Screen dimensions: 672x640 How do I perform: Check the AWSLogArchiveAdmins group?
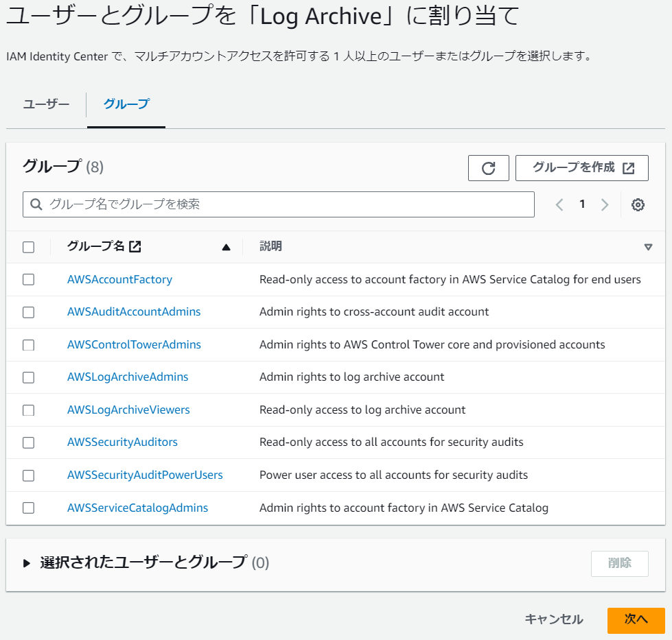[28, 377]
